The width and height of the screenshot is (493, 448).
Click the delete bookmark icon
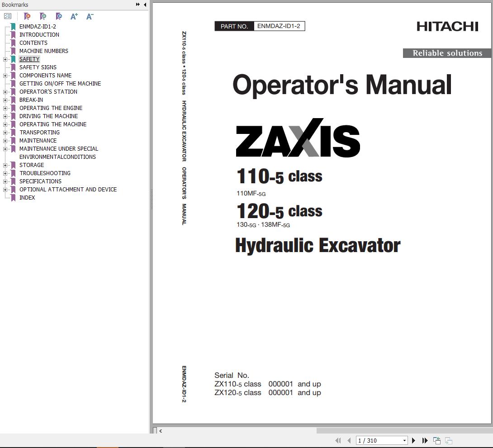click(x=27, y=16)
